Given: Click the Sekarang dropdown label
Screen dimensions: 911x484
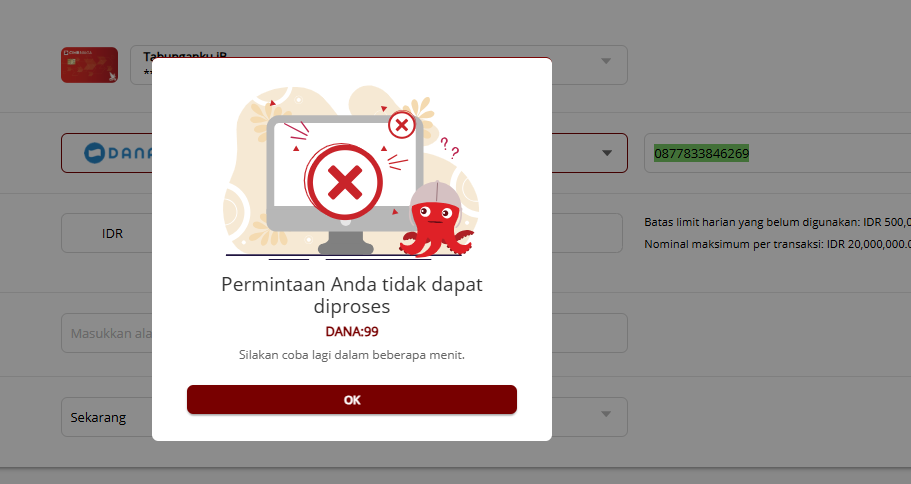Looking at the screenshot, I should pos(98,417).
